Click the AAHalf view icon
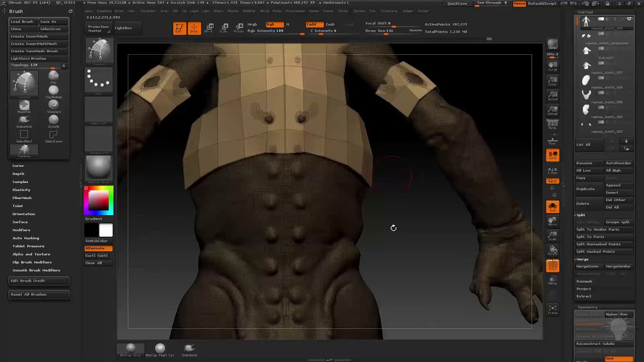 click(x=552, y=110)
